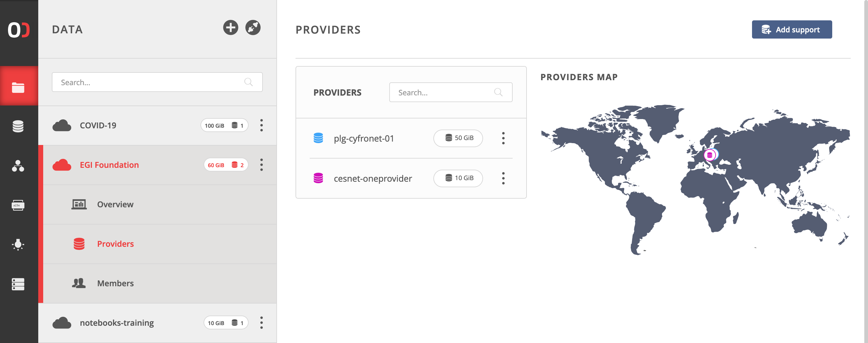Open the clusters server sidebar icon
This screenshot has height=343, width=868.
[x=18, y=284]
